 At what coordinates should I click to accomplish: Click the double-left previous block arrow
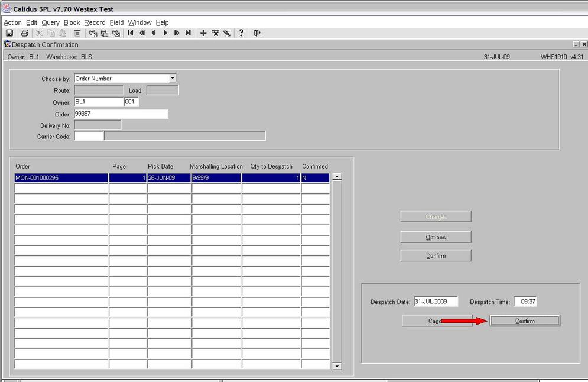[x=142, y=33]
